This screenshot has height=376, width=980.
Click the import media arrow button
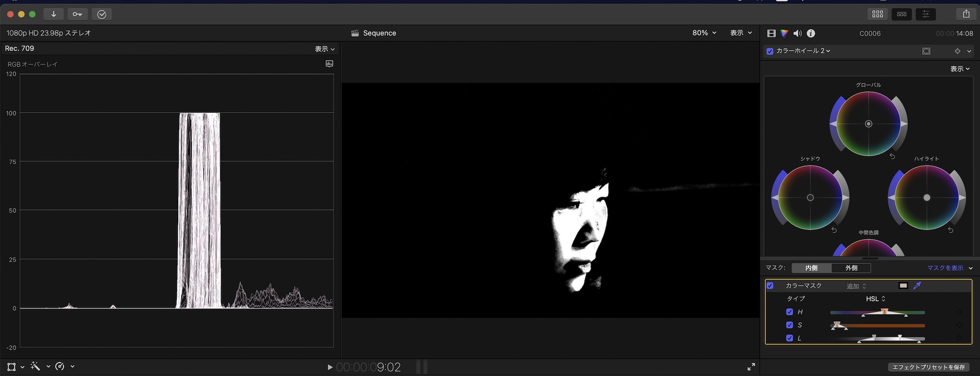tap(53, 14)
